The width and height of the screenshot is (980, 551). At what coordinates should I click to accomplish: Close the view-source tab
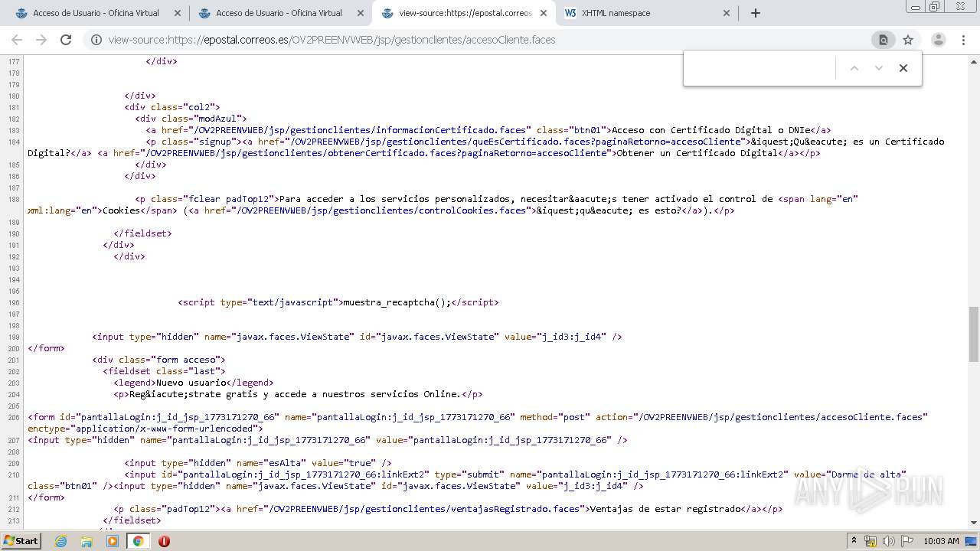(x=544, y=13)
